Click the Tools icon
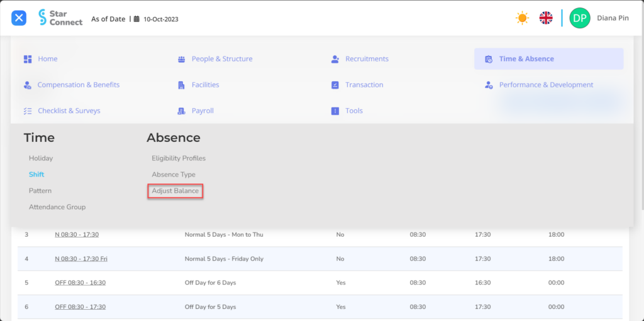Viewport: 644px width, 321px height. point(335,111)
